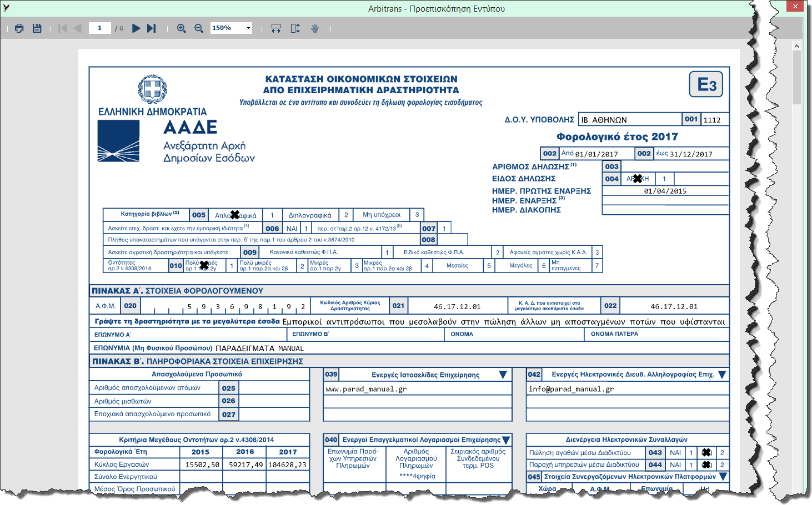Click the Φορολογικό έτος 2017 heading
This screenshot has width=812, height=505.
coord(617,137)
